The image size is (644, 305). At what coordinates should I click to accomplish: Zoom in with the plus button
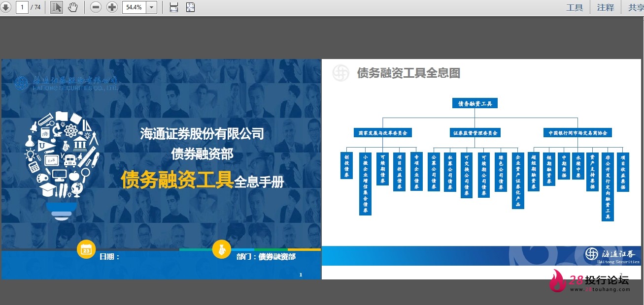[x=112, y=7]
